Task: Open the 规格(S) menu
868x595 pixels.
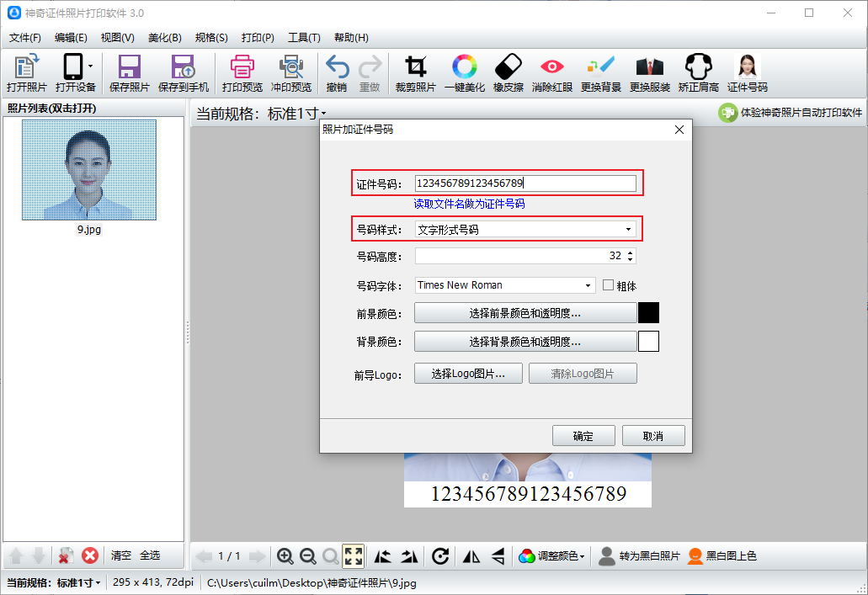Action: point(211,38)
